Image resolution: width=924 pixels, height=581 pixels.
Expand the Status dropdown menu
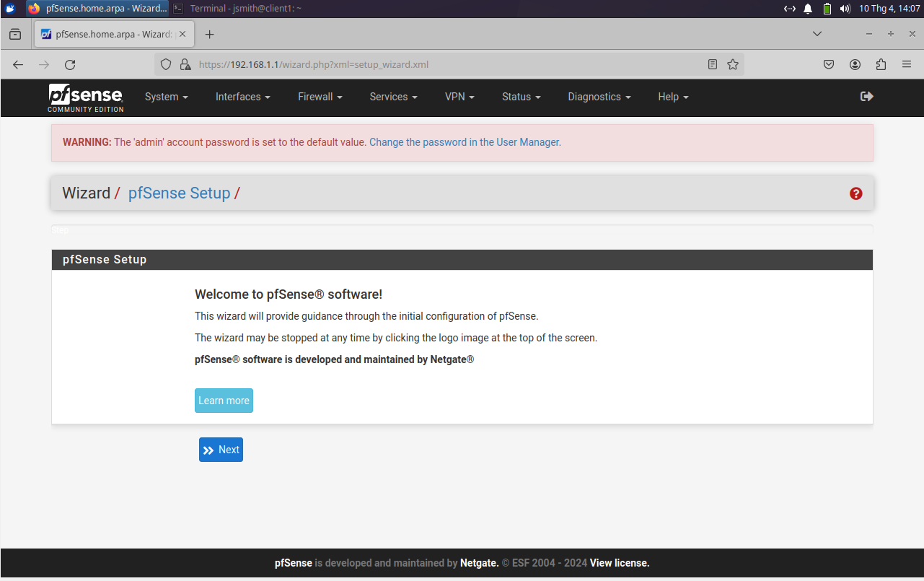pyautogui.click(x=522, y=97)
